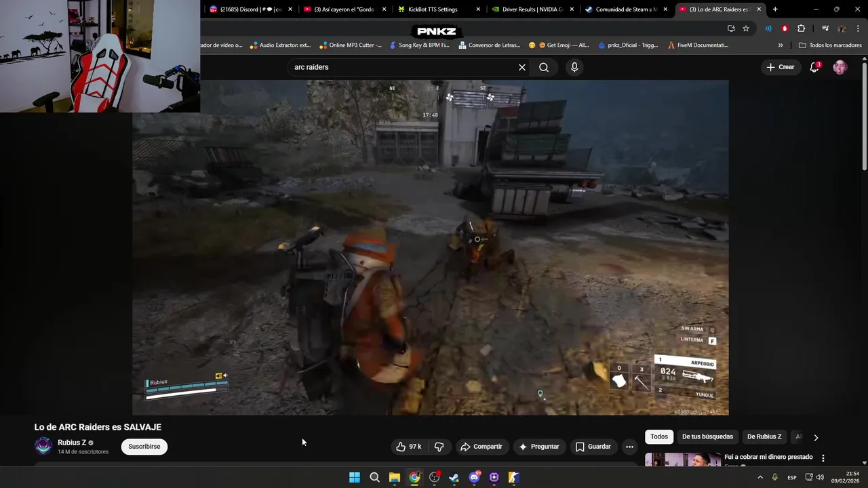This screenshot has width=868, height=488.
Task: Open the Chrome three-dot menu
Action: click(x=858, y=28)
